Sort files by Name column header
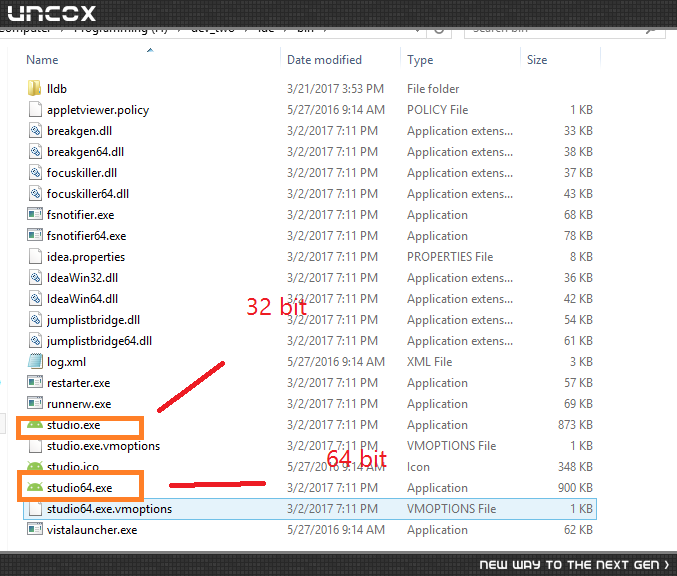This screenshot has width=677, height=576. [x=42, y=60]
